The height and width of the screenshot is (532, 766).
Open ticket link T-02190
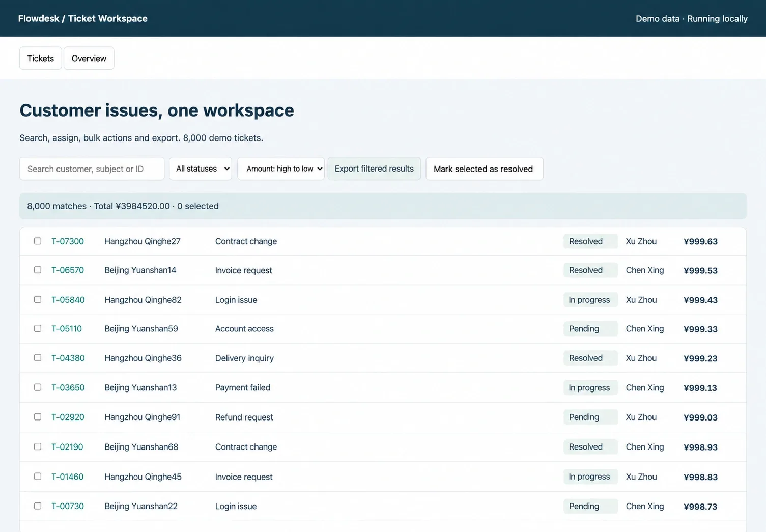pos(67,447)
